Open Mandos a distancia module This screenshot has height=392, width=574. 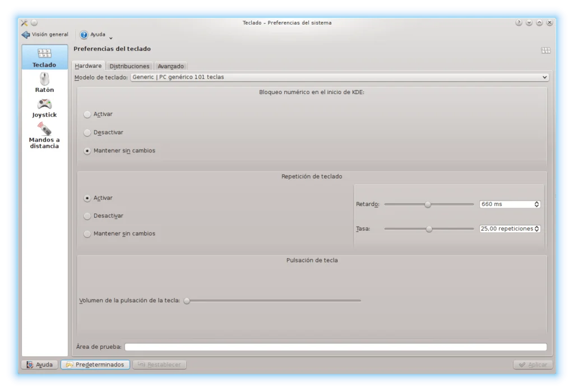pyautogui.click(x=44, y=136)
